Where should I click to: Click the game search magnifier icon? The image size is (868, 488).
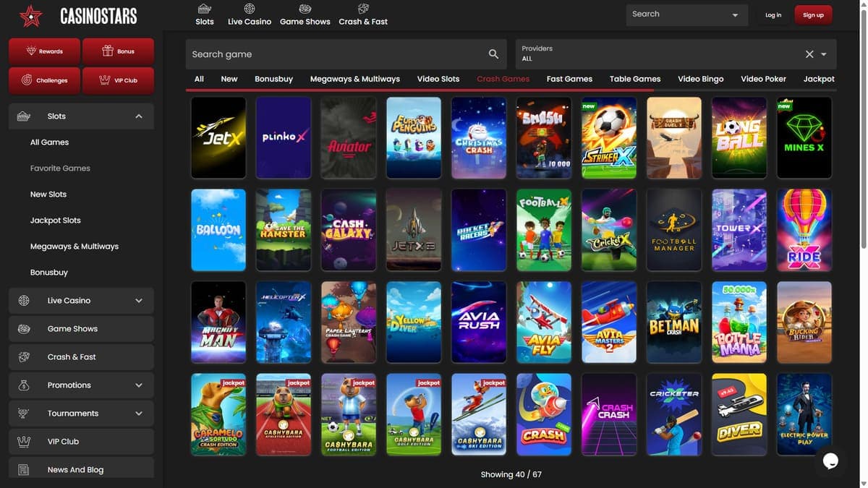(x=493, y=54)
